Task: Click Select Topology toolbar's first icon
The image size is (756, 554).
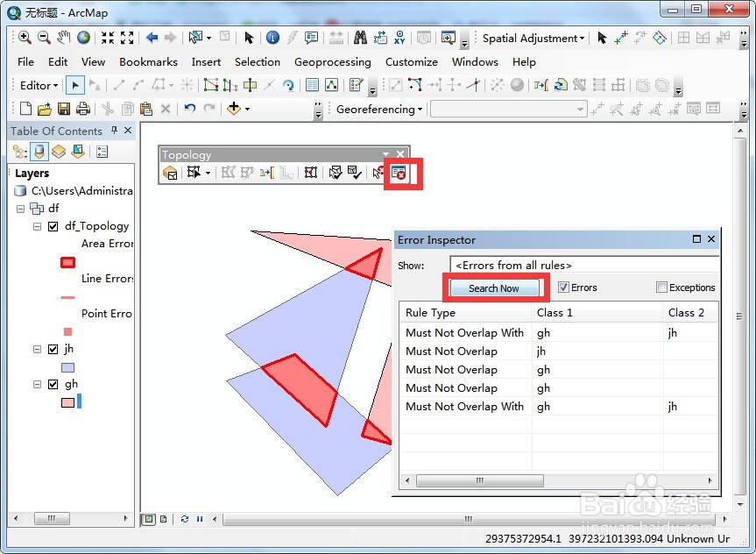Action: coord(170,173)
